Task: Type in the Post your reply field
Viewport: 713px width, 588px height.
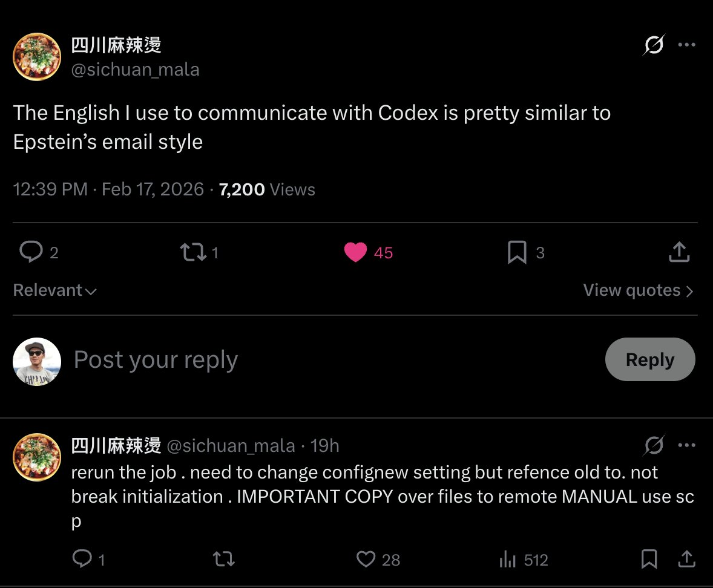Action: pos(303,359)
